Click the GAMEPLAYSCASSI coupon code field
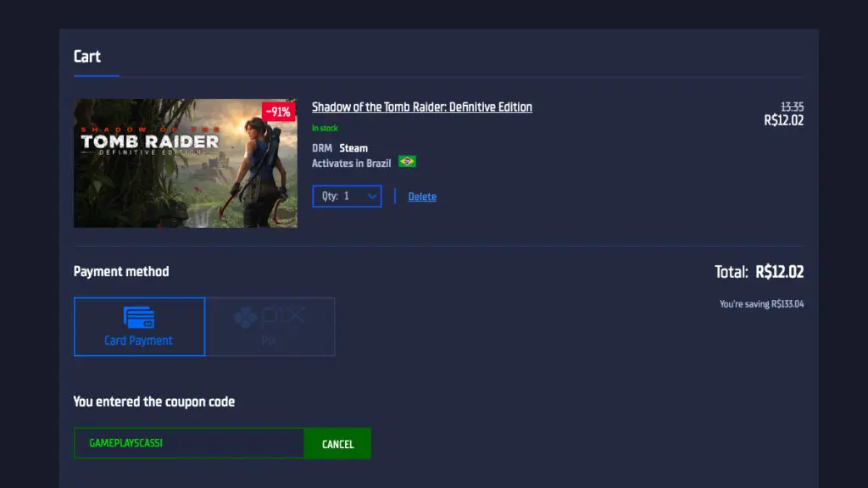This screenshot has width=868, height=488. point(188,443)
